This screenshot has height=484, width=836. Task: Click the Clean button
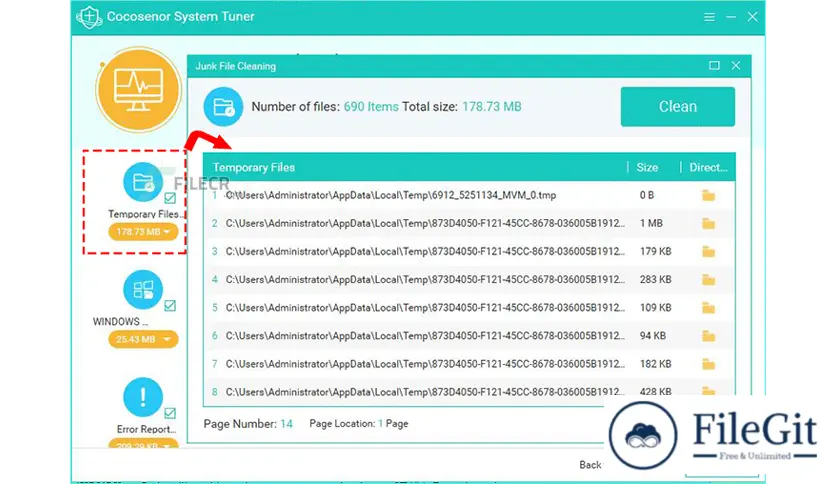point(678,107)
